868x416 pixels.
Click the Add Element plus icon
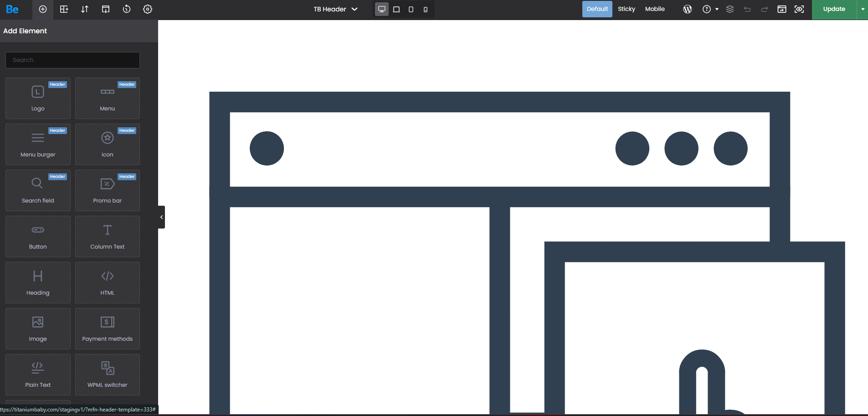(x=43, y=9)
